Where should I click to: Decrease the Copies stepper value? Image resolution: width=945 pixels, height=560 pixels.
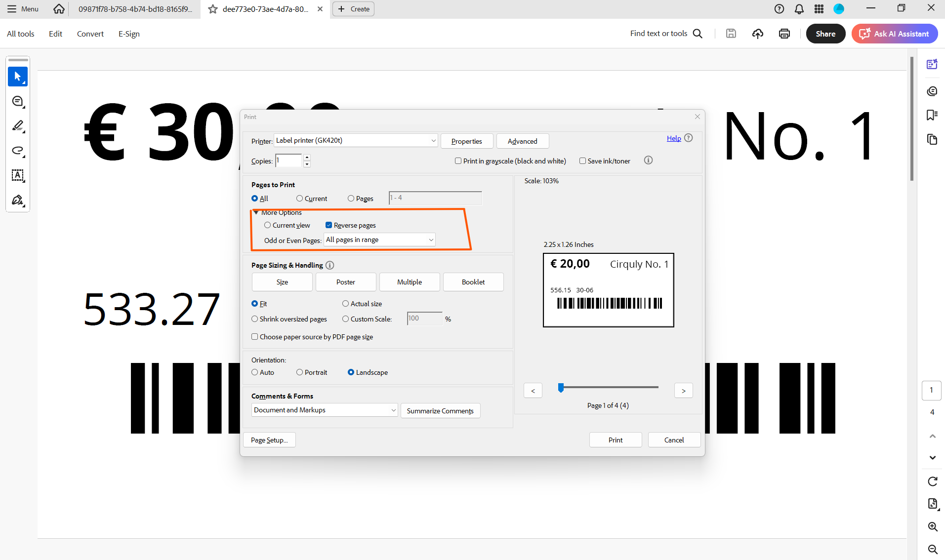pyautogui.click(x=307, y=164)
